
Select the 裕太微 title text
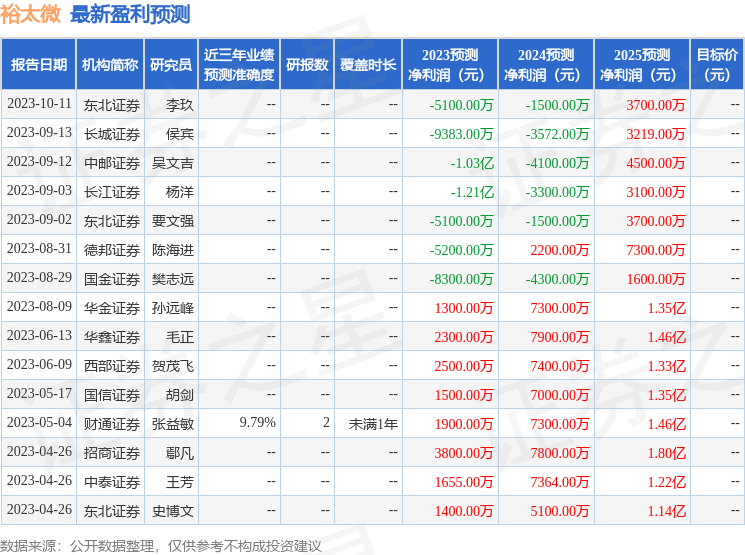[30, 14]
